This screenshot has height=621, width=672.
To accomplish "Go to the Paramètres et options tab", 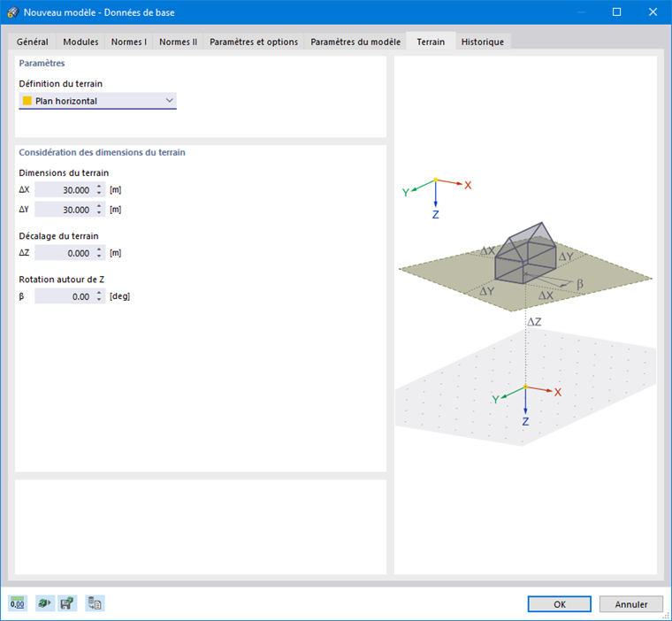I will tap(254, 42).
